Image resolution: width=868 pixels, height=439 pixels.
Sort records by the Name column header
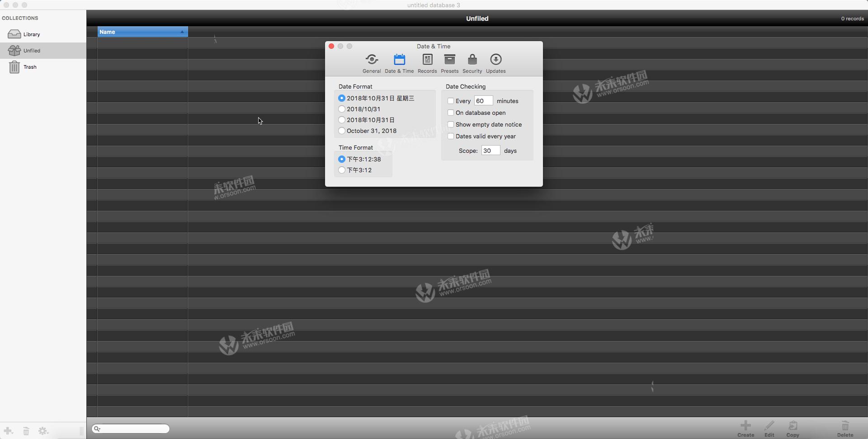pos(142,32)
